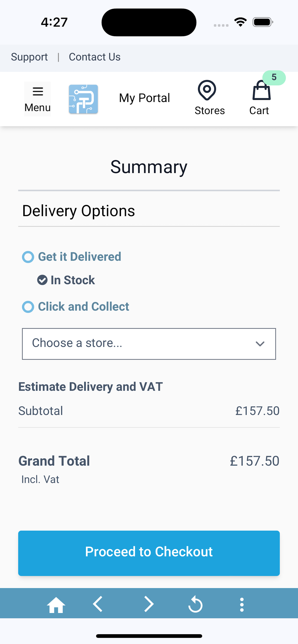Tap the blue circuit logo
This screenshot has width=298, height=644.
pos(83,99)
